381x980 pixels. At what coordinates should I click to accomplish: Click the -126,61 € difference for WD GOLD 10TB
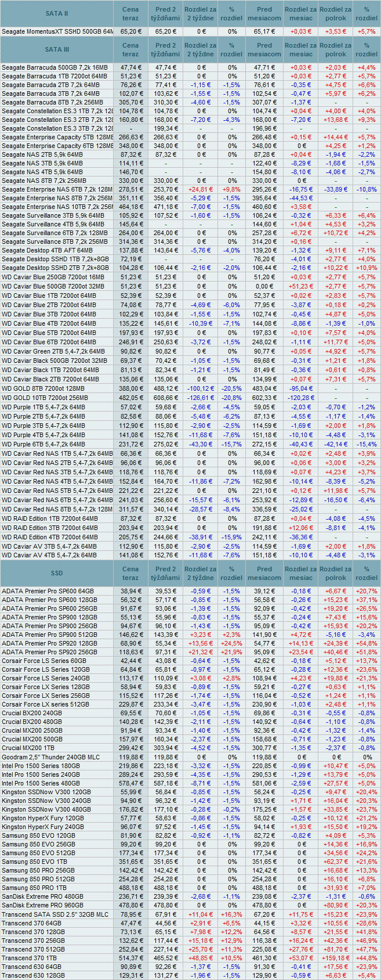point(201,398)
